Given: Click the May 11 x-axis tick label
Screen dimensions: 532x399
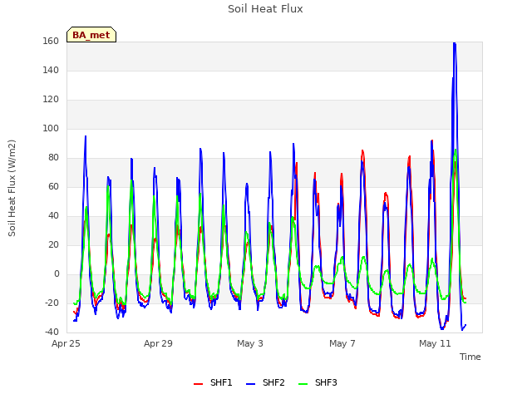Looking at the screenshot, I should coord(435,343).
